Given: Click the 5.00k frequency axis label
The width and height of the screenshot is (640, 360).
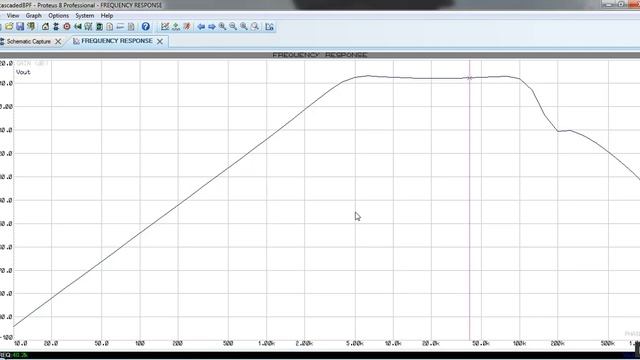Looking at the screenshot, I should [355, 344].
